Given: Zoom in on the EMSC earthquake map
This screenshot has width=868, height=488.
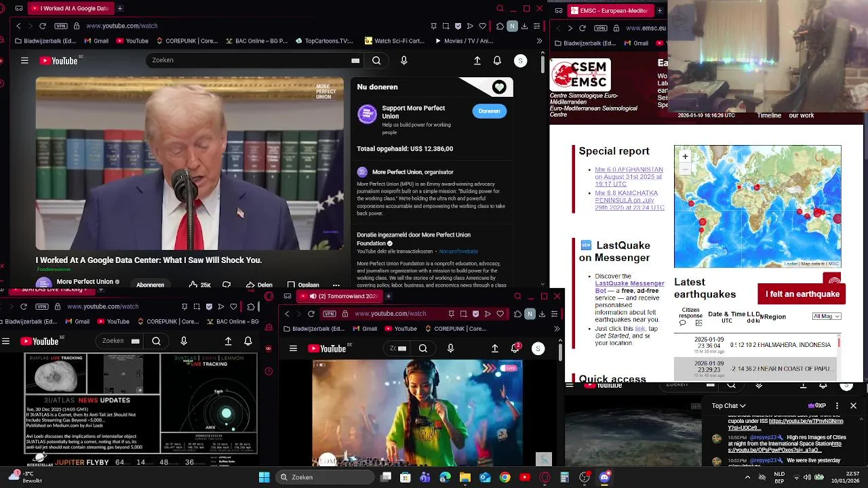Looking at the screenshot, I should pyautogui.click(x=685, y=157).
